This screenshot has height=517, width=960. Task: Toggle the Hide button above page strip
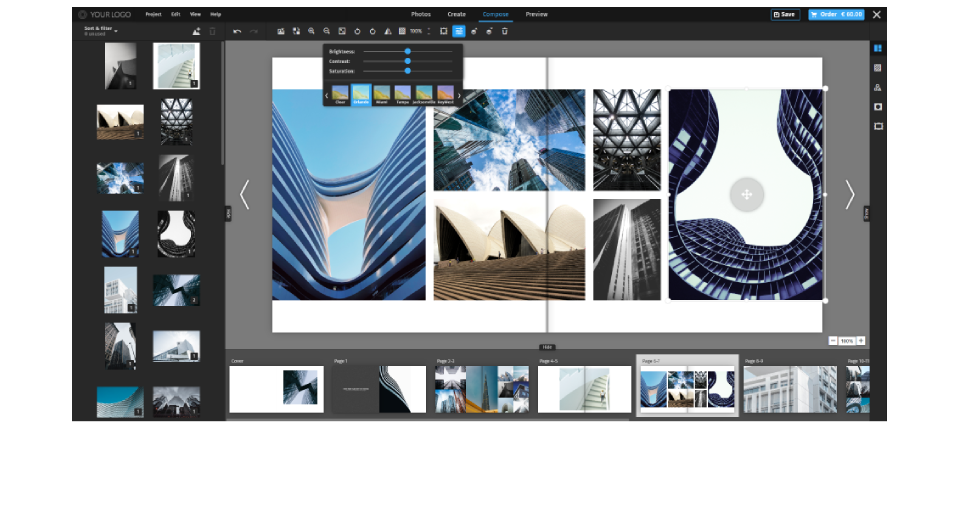547,347
